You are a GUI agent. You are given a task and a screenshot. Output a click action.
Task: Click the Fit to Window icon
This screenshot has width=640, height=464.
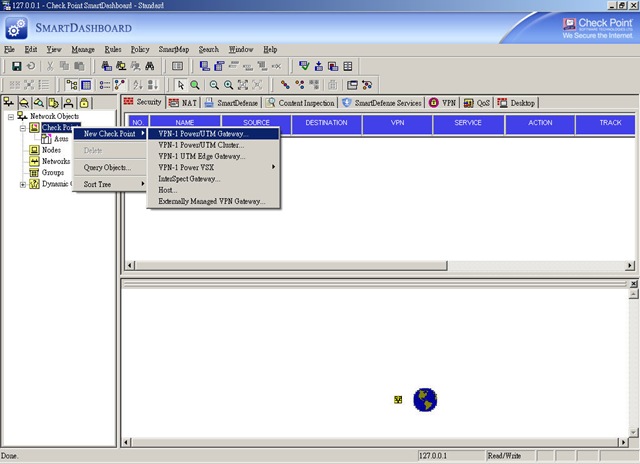point(243,85)
